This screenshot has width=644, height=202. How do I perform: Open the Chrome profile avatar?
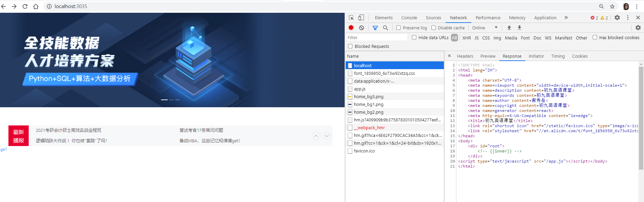pyautogui.click(x=626, y=6)
